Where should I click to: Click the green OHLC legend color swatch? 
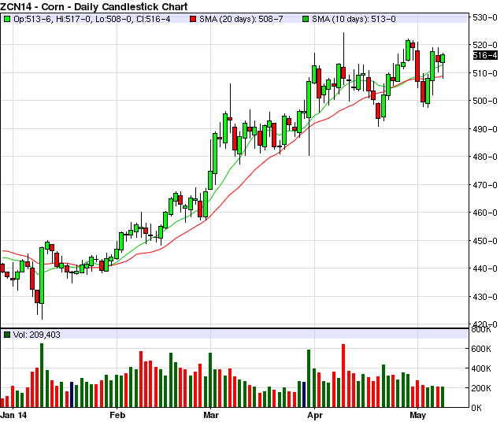click(x=7, y=19)
